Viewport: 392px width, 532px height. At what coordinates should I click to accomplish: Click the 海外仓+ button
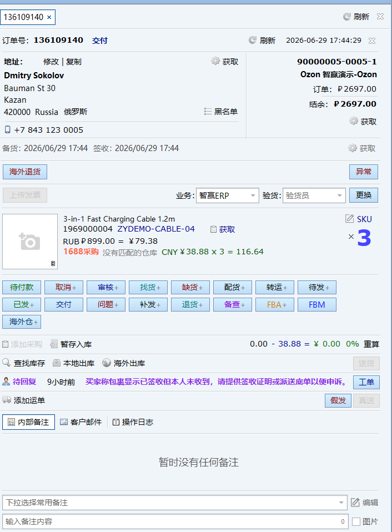point(22,322)
